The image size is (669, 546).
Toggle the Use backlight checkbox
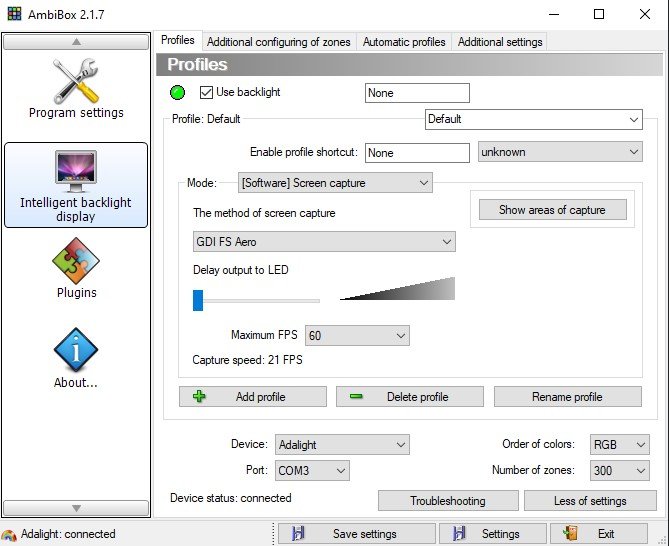click(x=207, y=93)
